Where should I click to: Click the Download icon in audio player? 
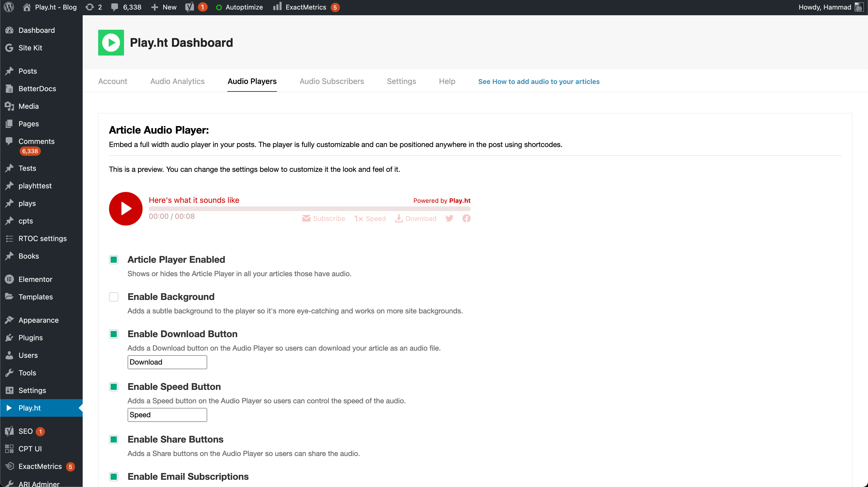tap(399, 218)
